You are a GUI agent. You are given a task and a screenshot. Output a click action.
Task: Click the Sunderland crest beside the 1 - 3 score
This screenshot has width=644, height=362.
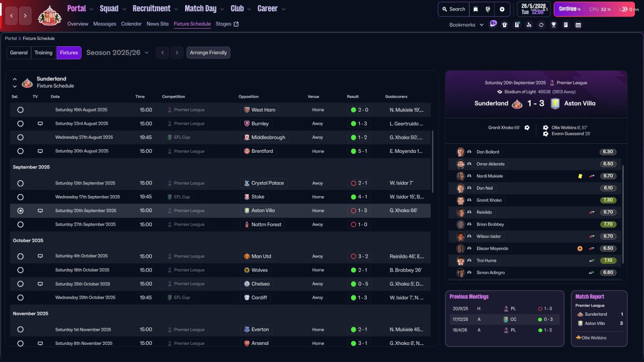(517, 104)
